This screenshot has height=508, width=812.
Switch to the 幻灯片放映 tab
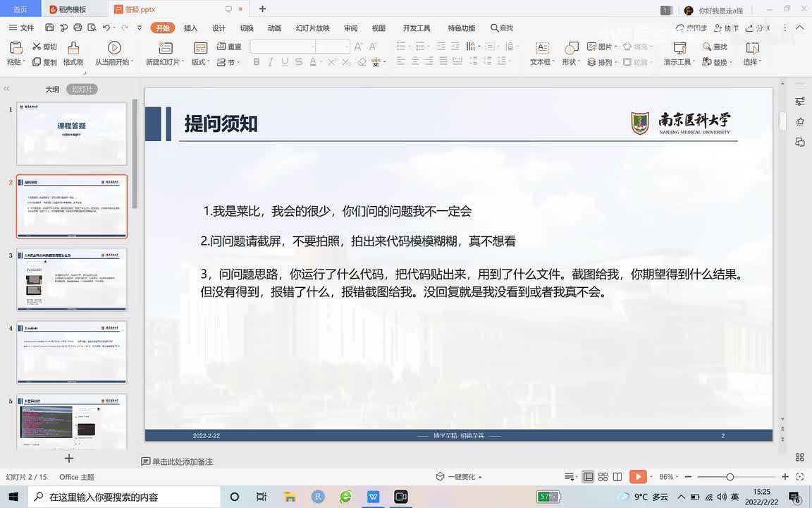point(312,28)
